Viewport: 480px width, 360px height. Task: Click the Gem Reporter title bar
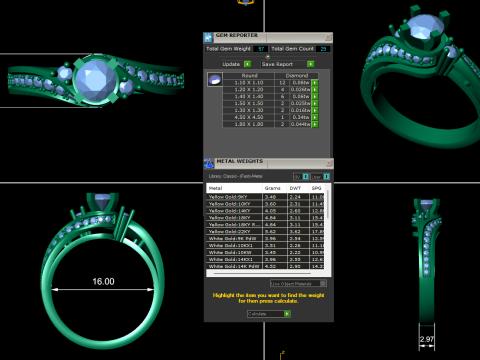click(x=269, y=37)
